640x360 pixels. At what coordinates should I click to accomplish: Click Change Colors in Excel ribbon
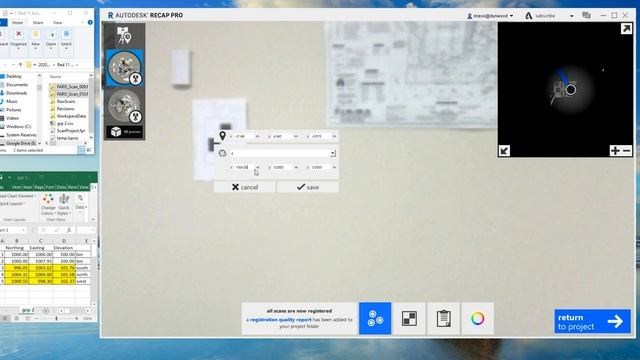(48, 204)
